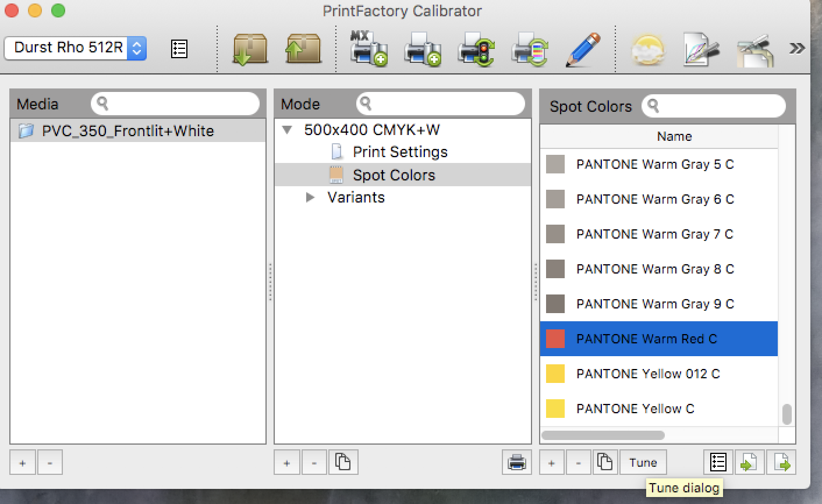Expand the Variants node
Screen dimensions: 822x504
click(310, 197)
